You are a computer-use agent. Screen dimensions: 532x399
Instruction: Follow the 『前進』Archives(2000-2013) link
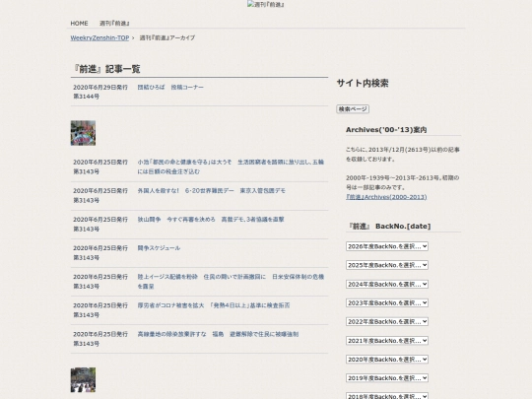point(386,197)
